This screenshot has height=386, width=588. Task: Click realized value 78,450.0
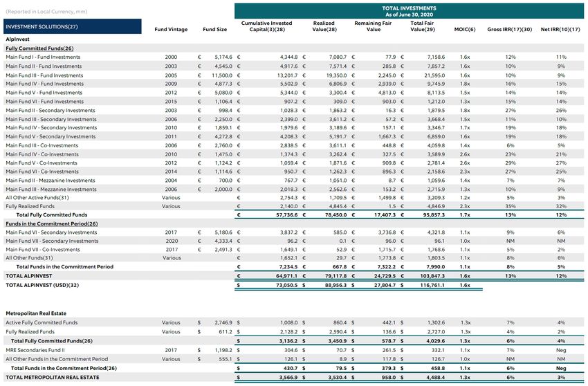[x=336, y=215]
